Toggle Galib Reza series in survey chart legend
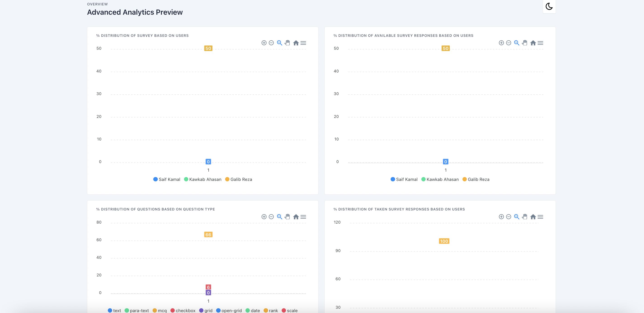This screenshot has width=644, height=313. [239, 179]
